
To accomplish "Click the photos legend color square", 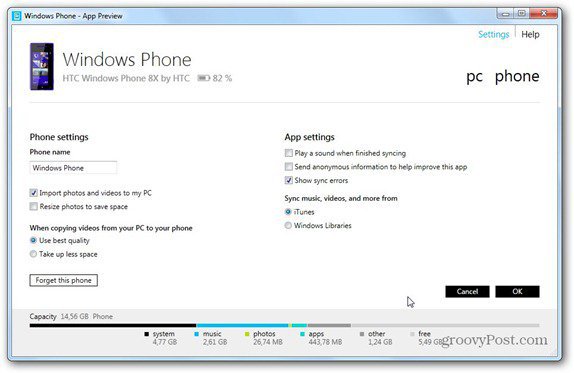I will [x=247, y=334].
